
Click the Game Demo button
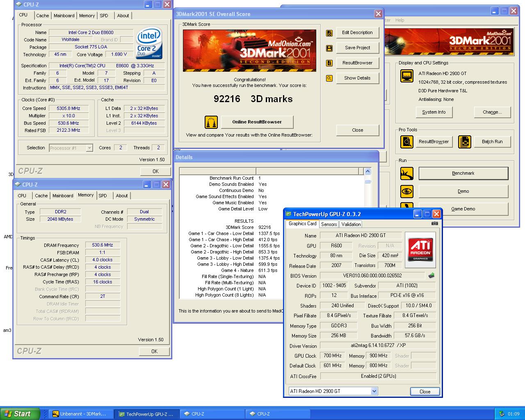(x=463, y=209)
